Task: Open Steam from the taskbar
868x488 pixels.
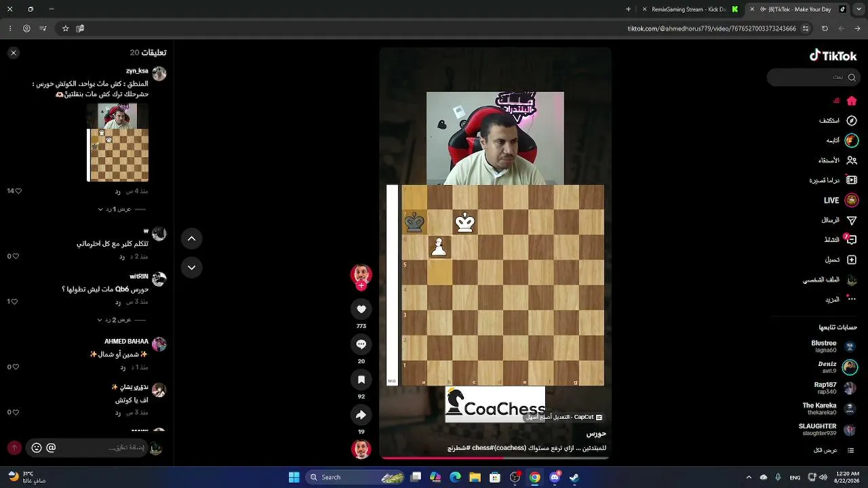Action: click(x=574, y=477)
